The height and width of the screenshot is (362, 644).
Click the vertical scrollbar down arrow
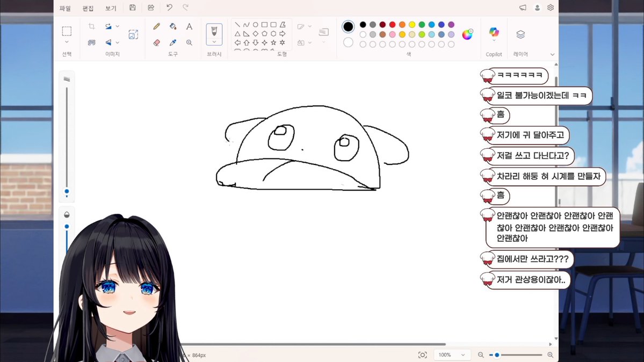click(x=556, y=338)
